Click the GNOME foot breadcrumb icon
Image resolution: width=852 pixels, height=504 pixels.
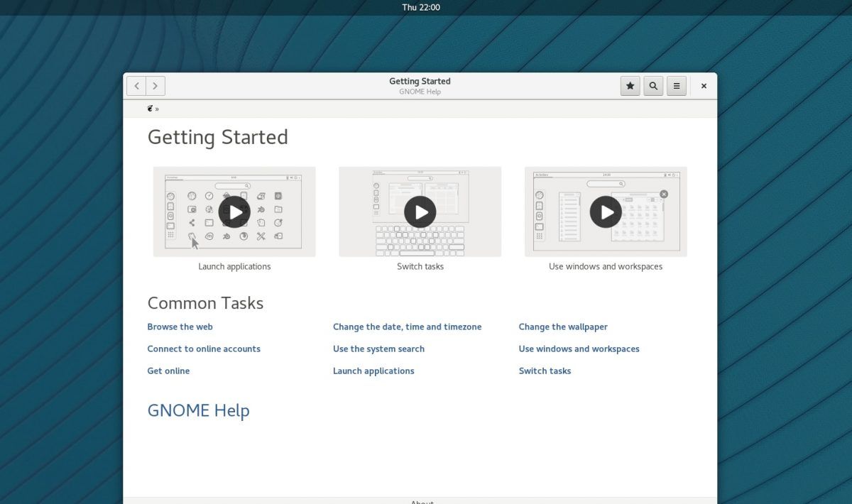pos(151,109)
